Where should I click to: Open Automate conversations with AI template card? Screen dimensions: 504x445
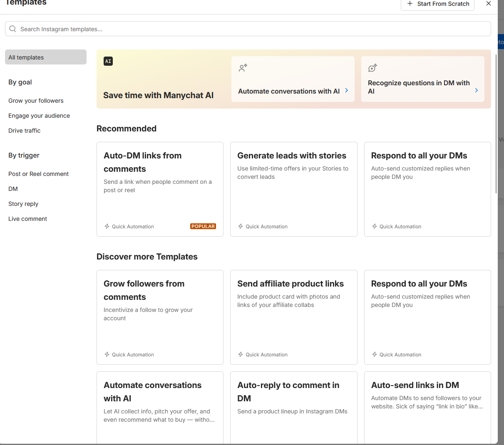[160, 408]
